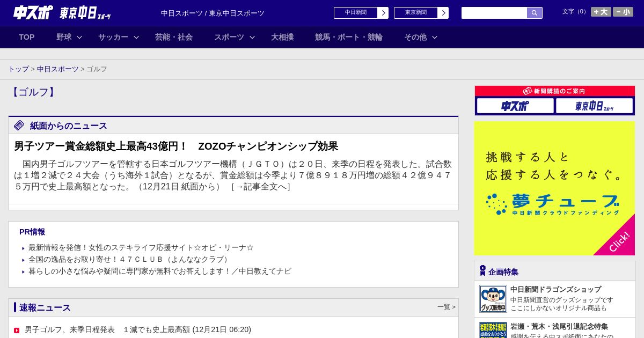Go to the TOP menu item
The height and width of the screenshot is (338, 644).
(27, 37)
